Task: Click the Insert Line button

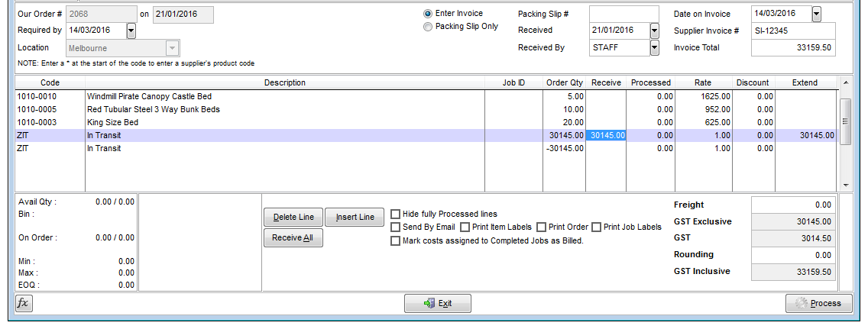Action: [x=355, y=218]
